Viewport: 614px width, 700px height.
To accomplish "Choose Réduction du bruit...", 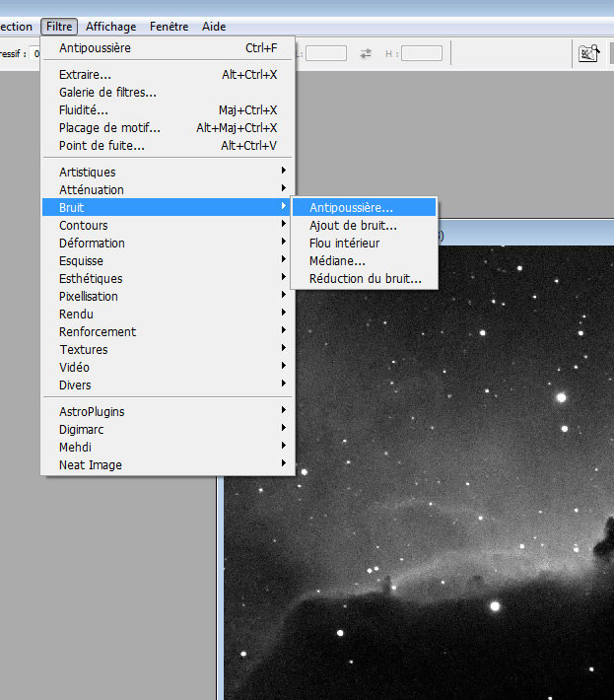I will (x=364, y=279).
